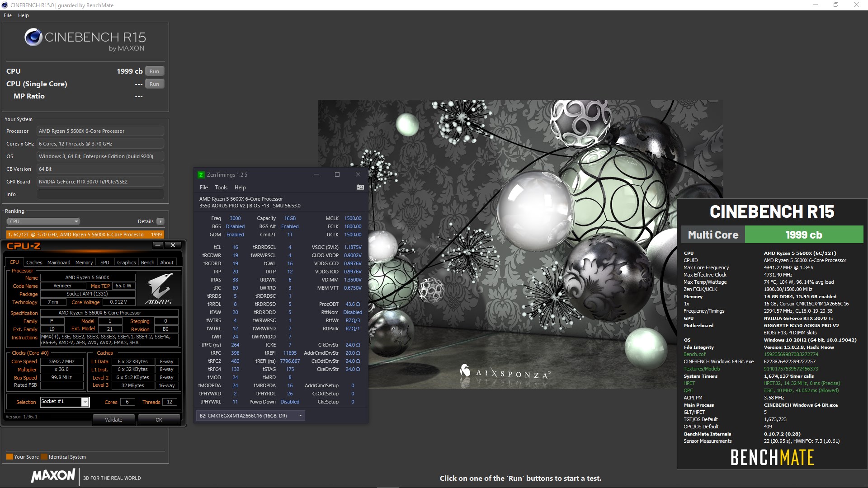868x488 pixels.
Task: Minimize the CPU-Z window
Action: pos(157,245)
